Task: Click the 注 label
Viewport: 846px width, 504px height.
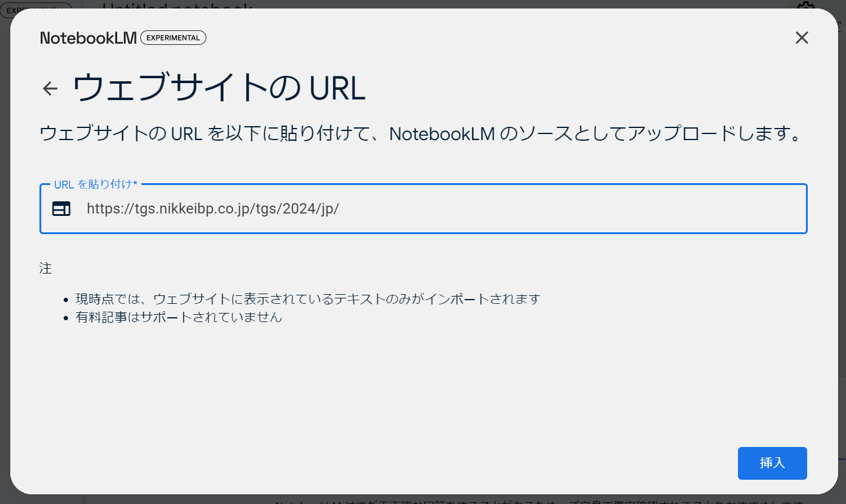Action: point(46,268)
